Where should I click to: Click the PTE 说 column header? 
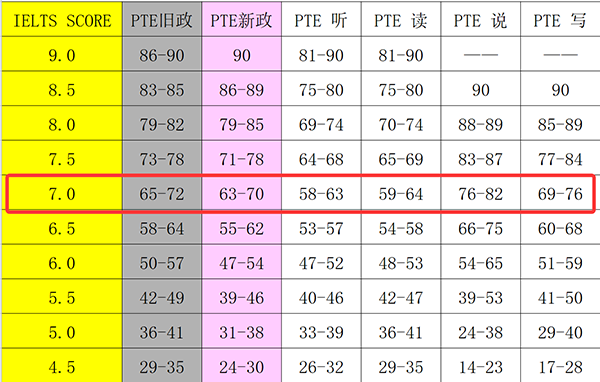tap(480, 19)
